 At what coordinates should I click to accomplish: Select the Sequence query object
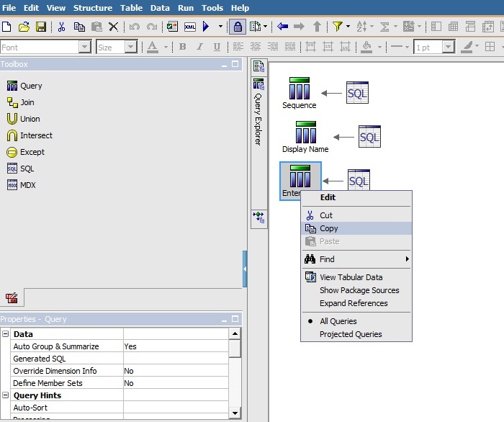[300, 93]
